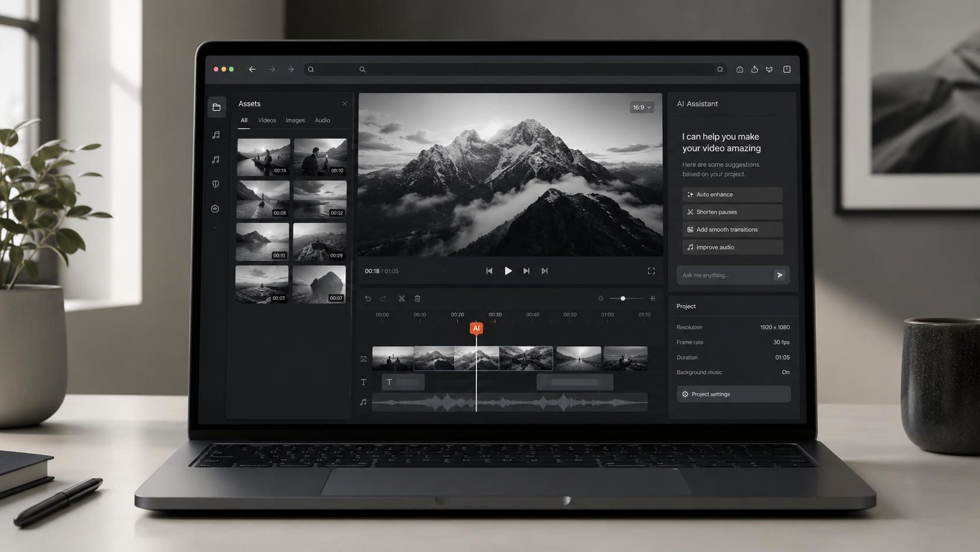Click the Shorten pauses suggestion
Screen dimensions: 980x552
(x=732, y=212)
